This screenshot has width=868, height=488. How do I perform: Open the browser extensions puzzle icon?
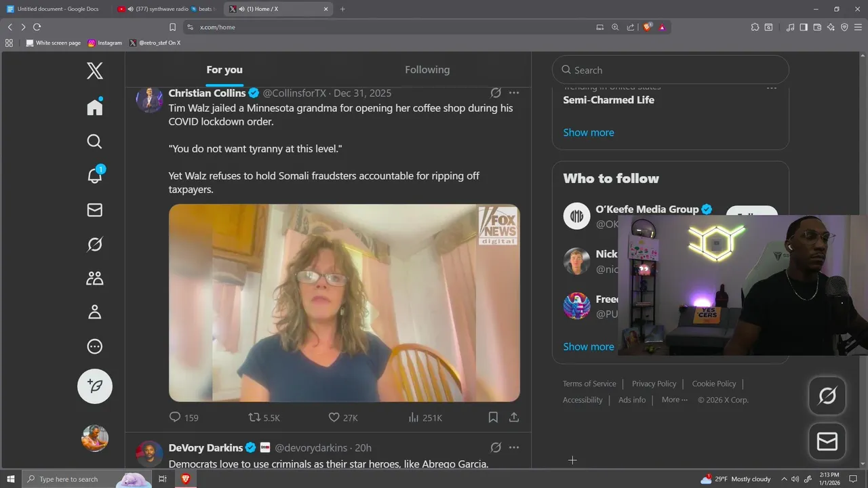(755, 27)
